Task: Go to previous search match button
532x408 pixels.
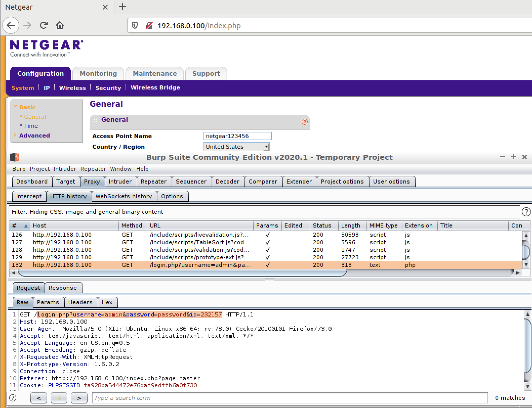Action: pyautogui.click(x=39, y=398)
